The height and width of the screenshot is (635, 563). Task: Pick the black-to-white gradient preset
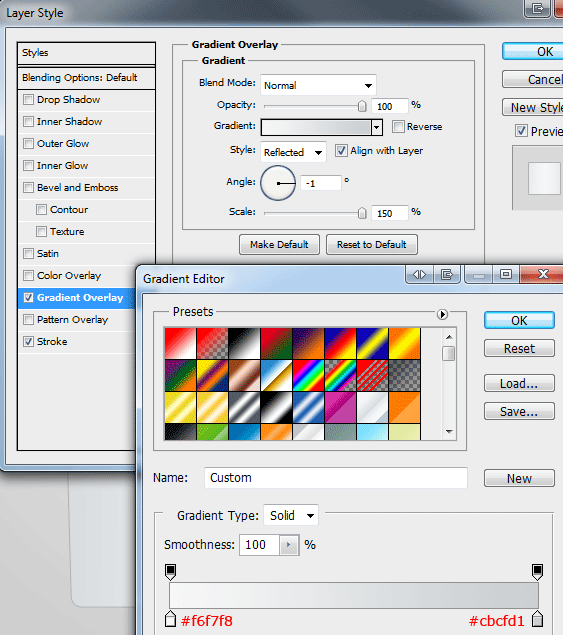tap(244, 343)
